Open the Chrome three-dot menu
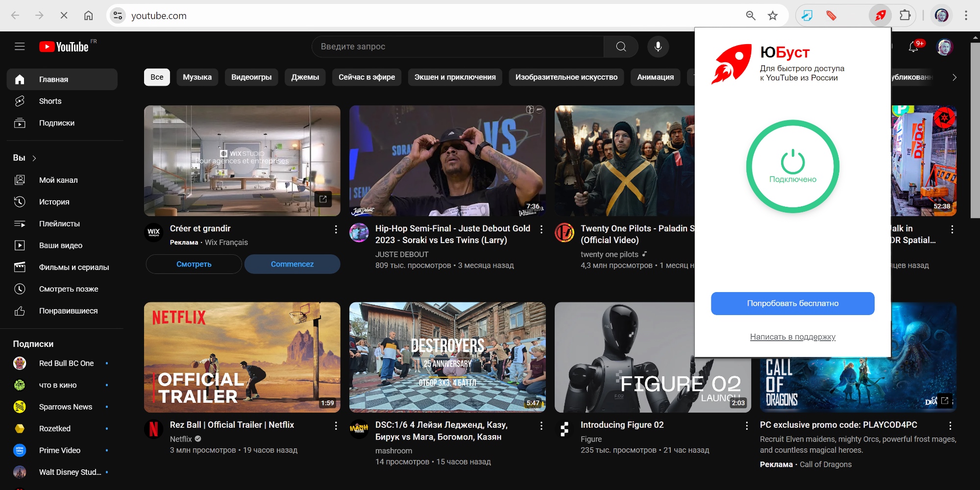 coord(966,16)
